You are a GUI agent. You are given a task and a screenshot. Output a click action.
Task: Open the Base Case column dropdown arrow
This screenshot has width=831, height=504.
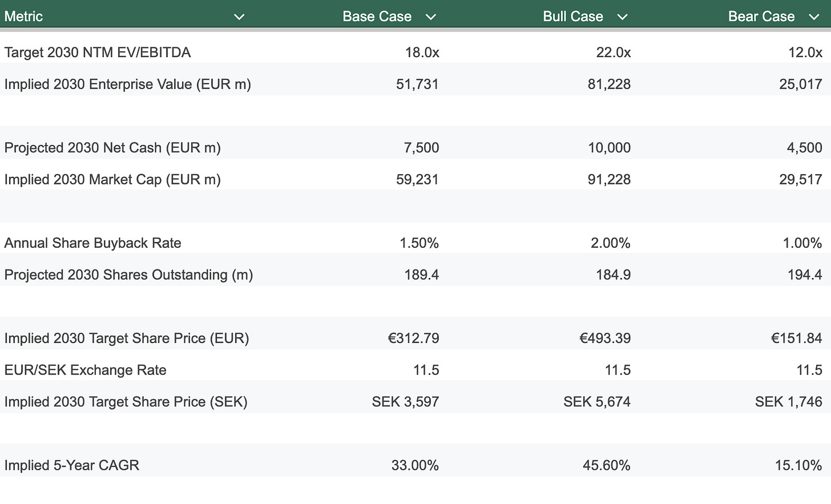click(431, 17)
